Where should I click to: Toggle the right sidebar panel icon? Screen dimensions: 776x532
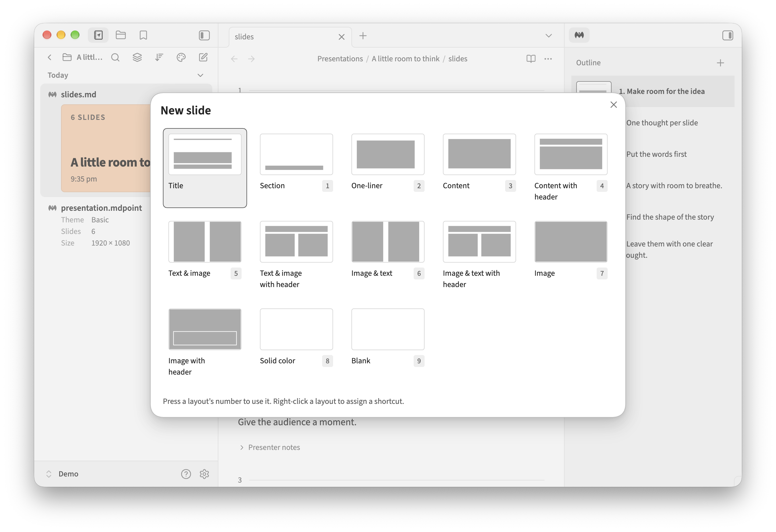pyautogui.click(x=727, y=35)
